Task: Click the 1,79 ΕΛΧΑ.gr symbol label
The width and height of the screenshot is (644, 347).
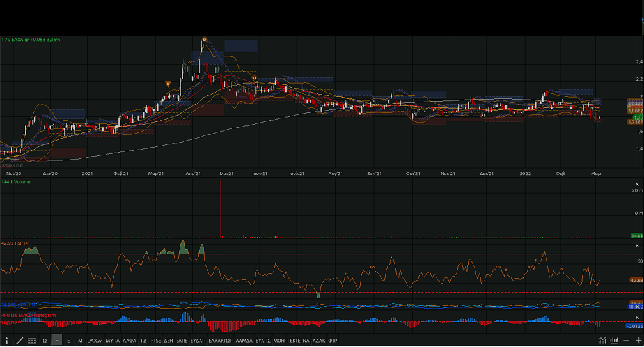Action: pos(31,40)
